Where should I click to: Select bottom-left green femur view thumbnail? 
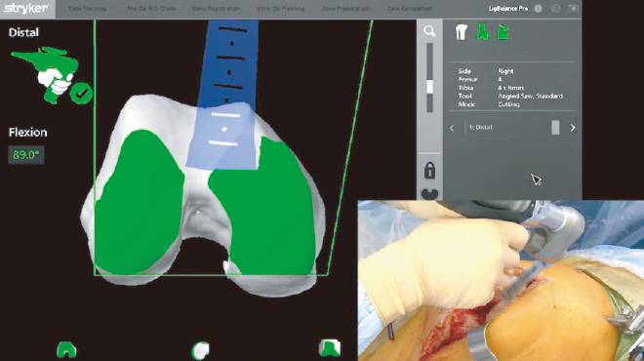(66, 349)
